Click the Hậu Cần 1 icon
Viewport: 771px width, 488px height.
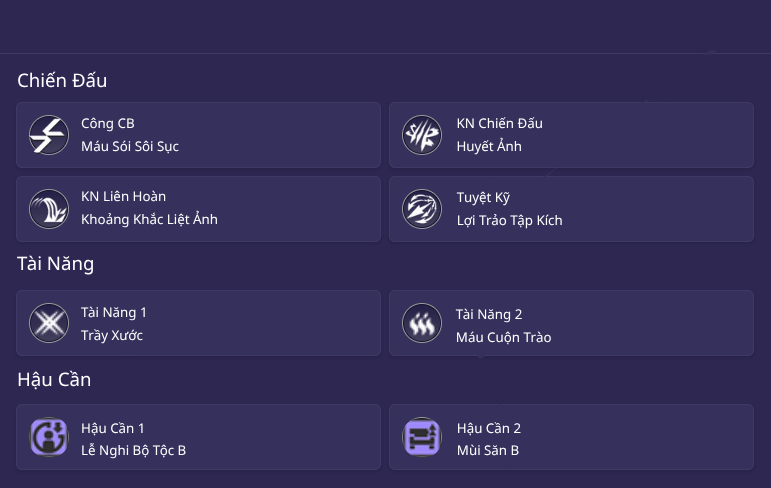click(x=48, y=438)
